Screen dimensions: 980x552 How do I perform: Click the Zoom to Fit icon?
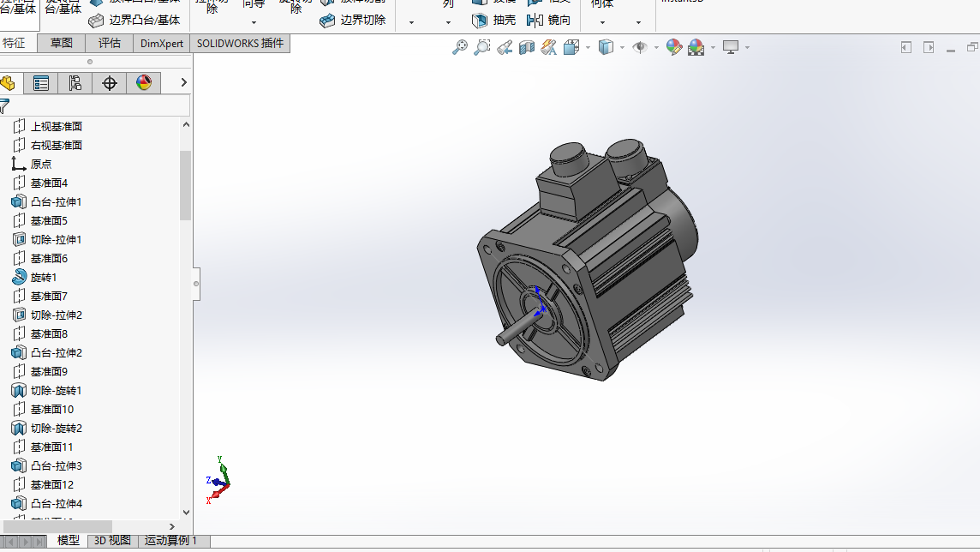coord(460,47)
